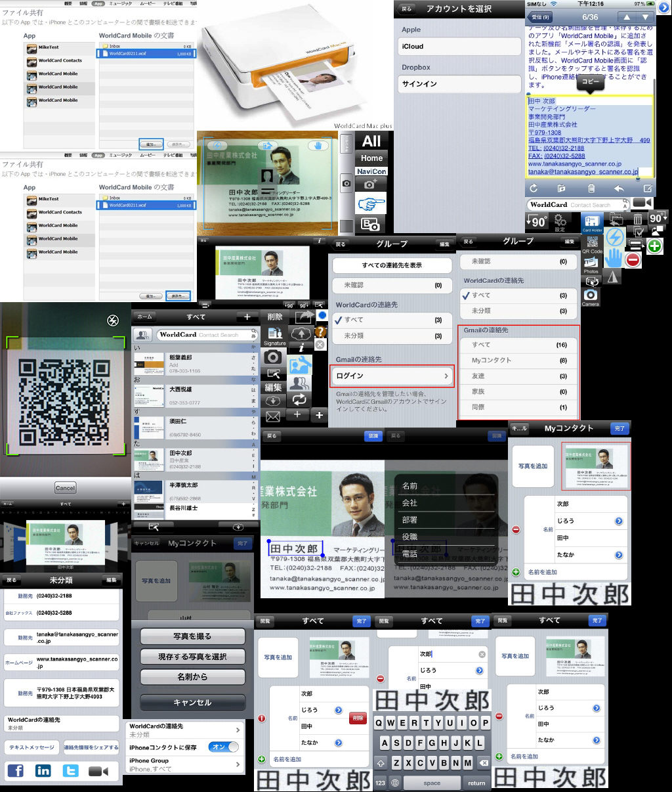Screen dimensions: 672x792
Task: Expand the WorldCardの連絡先 未分類 chevron row
Action: [184, 730]
